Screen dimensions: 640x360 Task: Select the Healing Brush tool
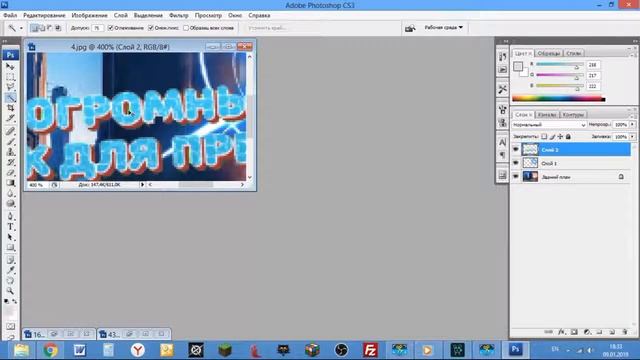(10, 131)
